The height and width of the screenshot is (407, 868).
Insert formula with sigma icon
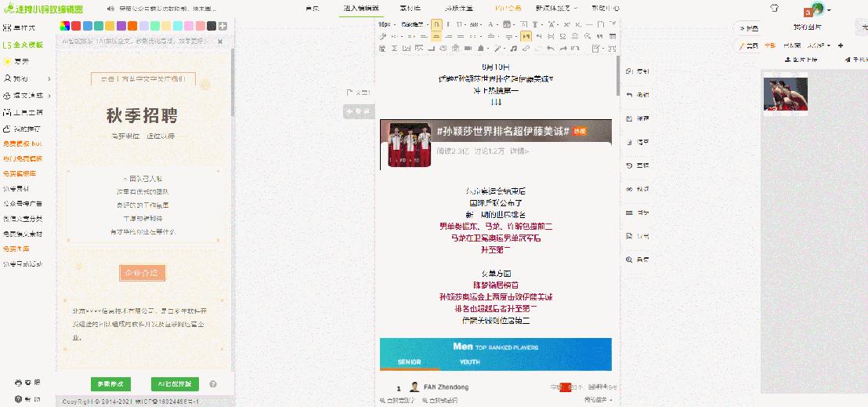point(394,49)
